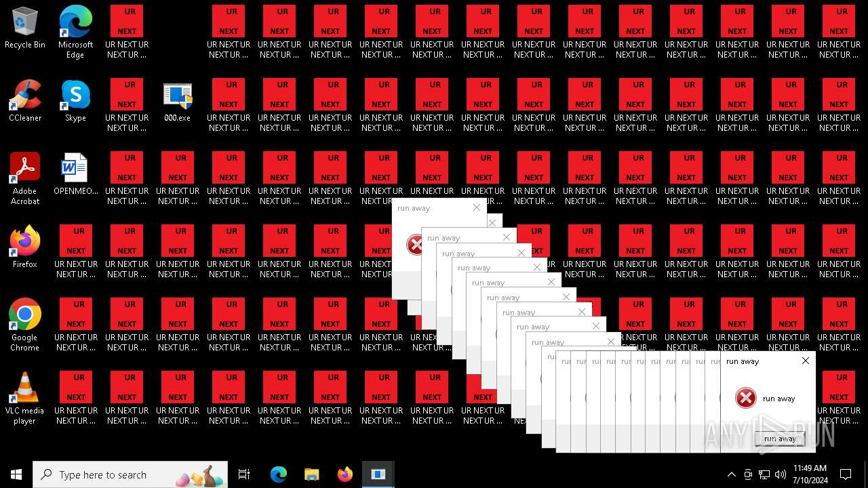Click the Show desktop strip on the taskbar
Image resolution: width=868 pixels, height=488 pixels.
[866, 474]
